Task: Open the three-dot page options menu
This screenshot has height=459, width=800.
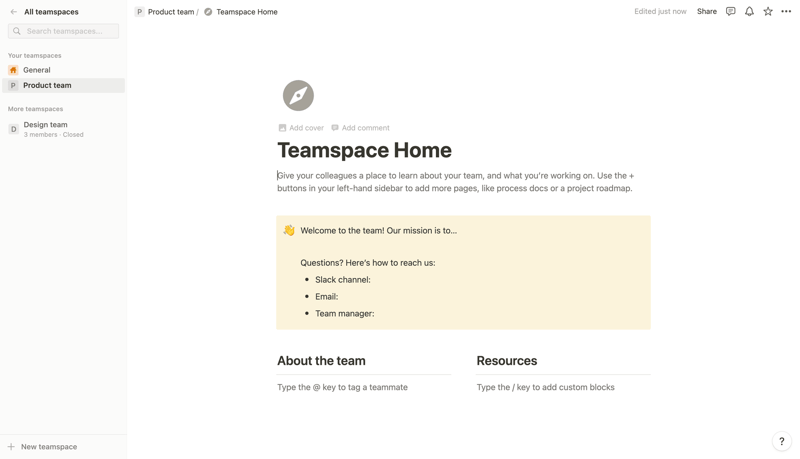Action: (x=786, y=11)
